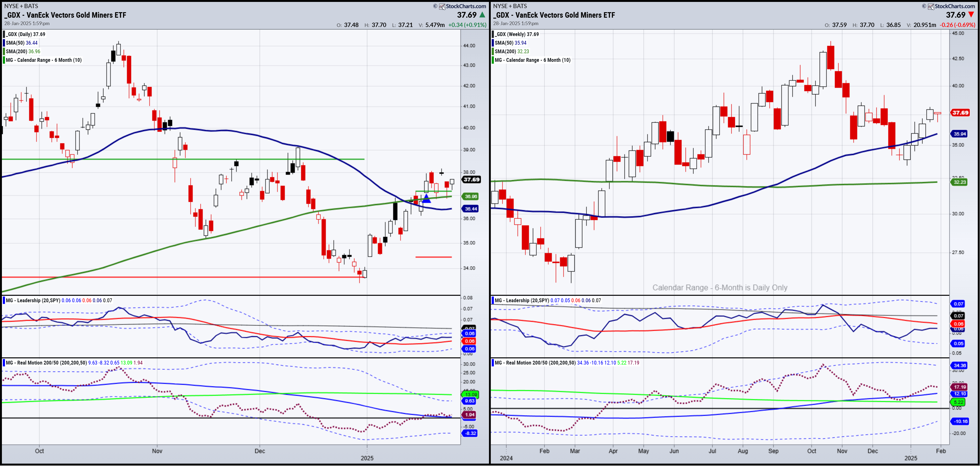This screenshot has height=466, width=980.
Task: Click 'Apr' label on weekly chart time axis
Action: pos(613,451)
